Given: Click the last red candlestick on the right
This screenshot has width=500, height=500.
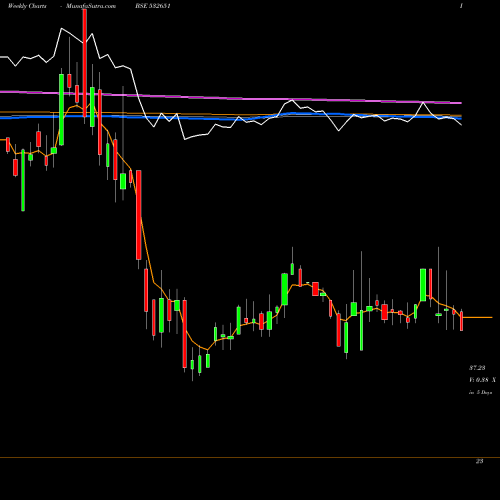Looking at the screenshot, I should (462, 321).
